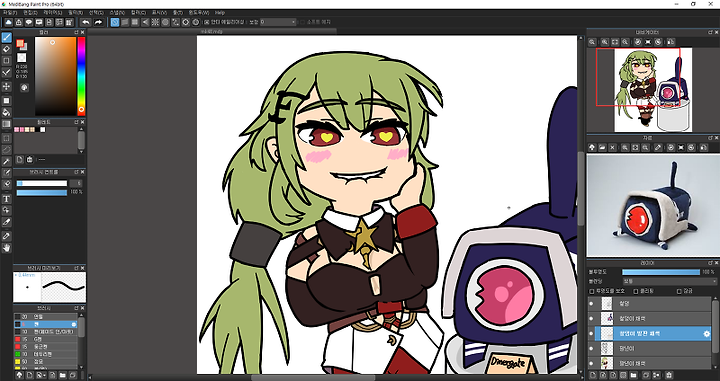Toggle the soft edge checkbox in top toolbar
Screen dimensions: 720x381
pyautogui.click(x=302, y=22)
